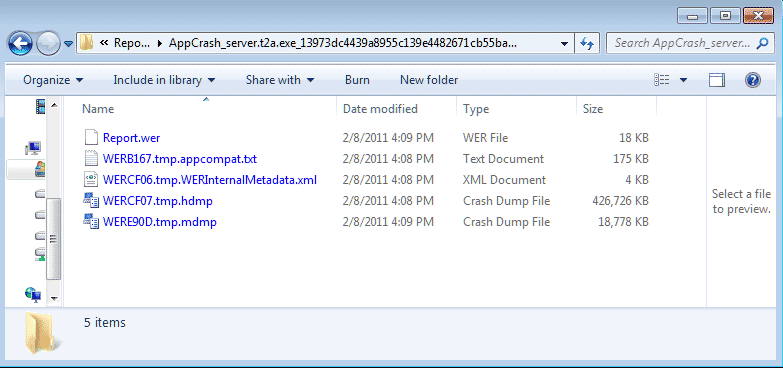Click the WERB167.tmp.appcompat.txt text document icon

pos(90,158)
